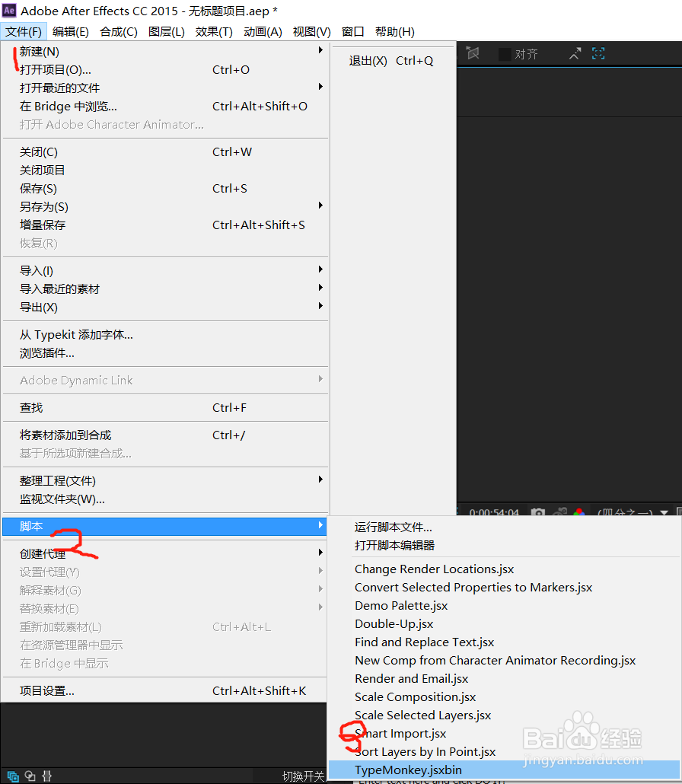Choose 运行脚本文件 to run a script file
This screenshot has width=682, height=784.
click(x=392, y=527)
